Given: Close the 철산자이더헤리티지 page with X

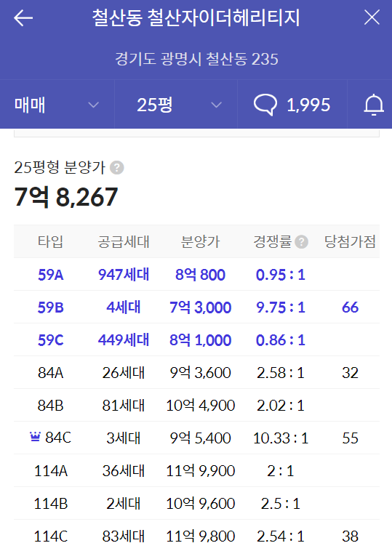Looking at the screenshot, I should (x=372, y=17).
